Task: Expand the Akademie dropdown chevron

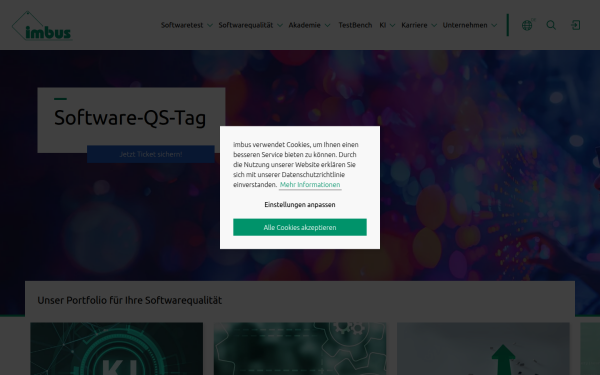Action: click(x=327, y=25)
